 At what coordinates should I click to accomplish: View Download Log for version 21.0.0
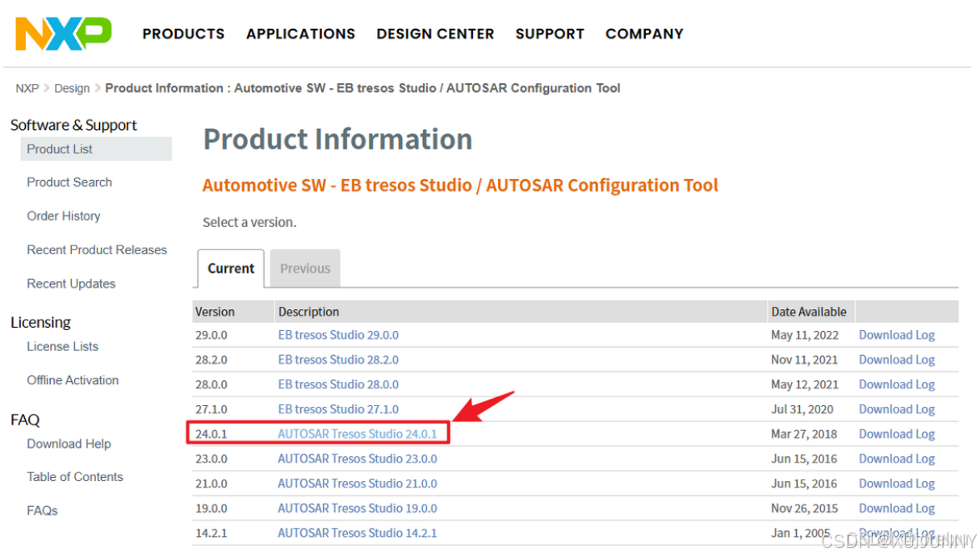pos(897,484)
